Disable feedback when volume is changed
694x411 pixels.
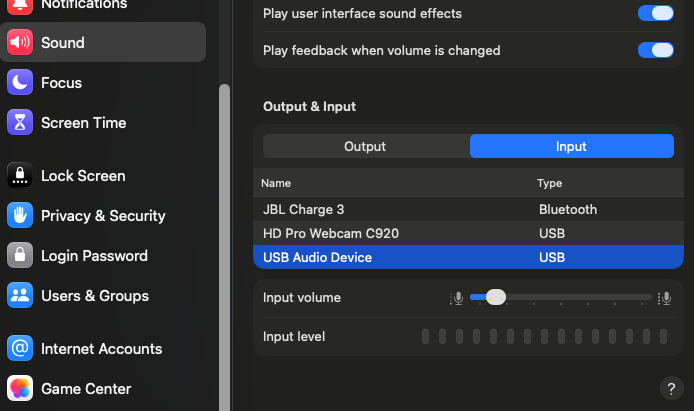pyautogui.click(x=655, y=50)
